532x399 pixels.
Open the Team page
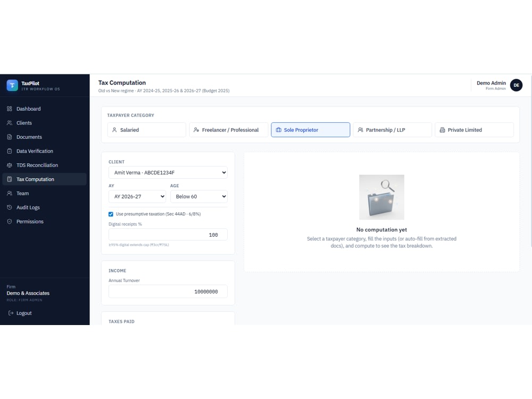pyautogui.click(x=45, y=194)
